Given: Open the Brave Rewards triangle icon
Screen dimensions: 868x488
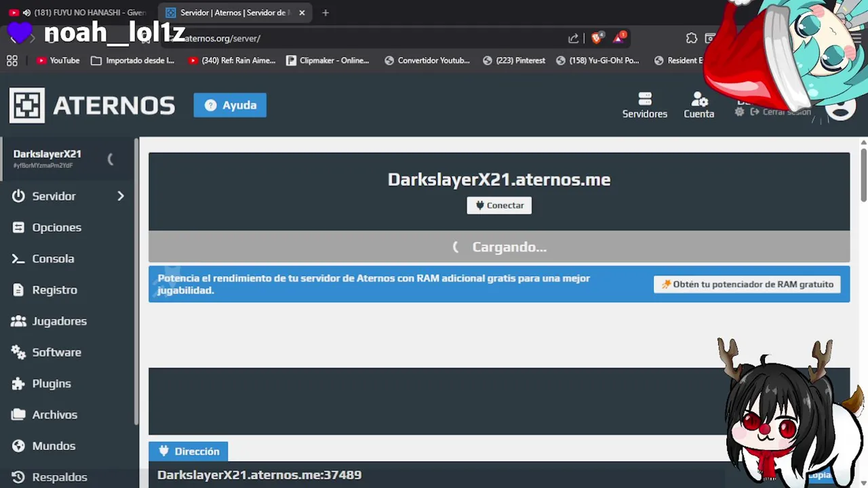Looking at the screenshot, I should click(619, 38).
